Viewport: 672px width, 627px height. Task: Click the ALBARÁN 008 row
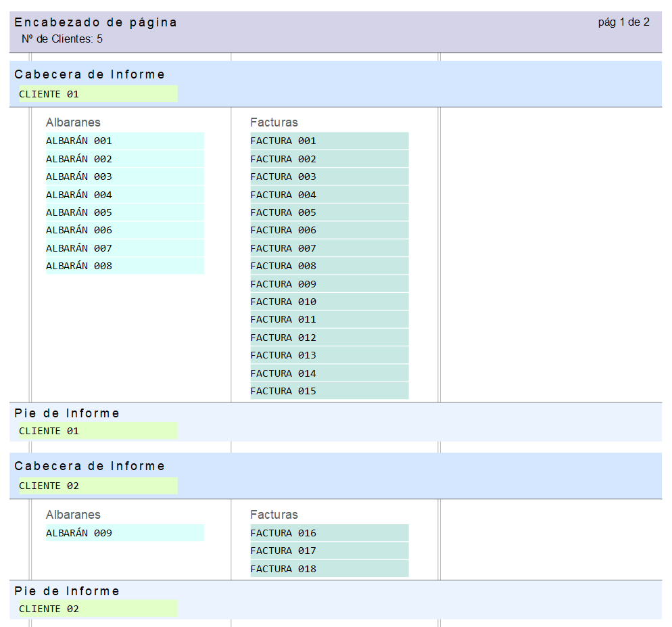[124, 266]
